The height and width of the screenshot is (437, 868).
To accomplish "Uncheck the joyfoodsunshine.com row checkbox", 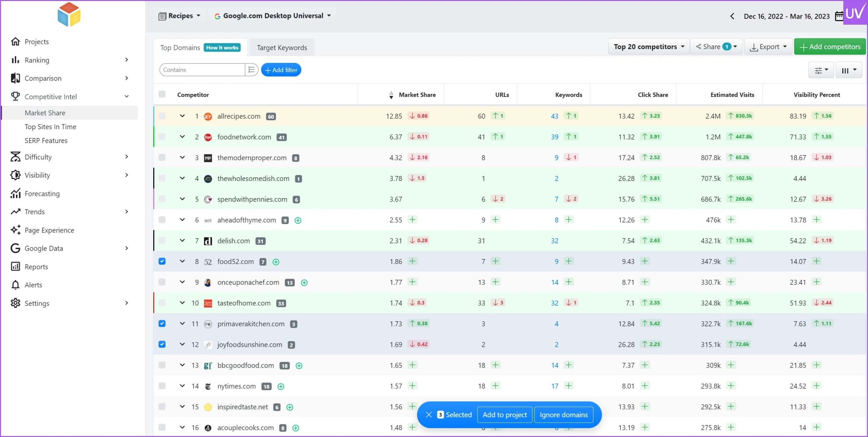I will click(162, 344).
